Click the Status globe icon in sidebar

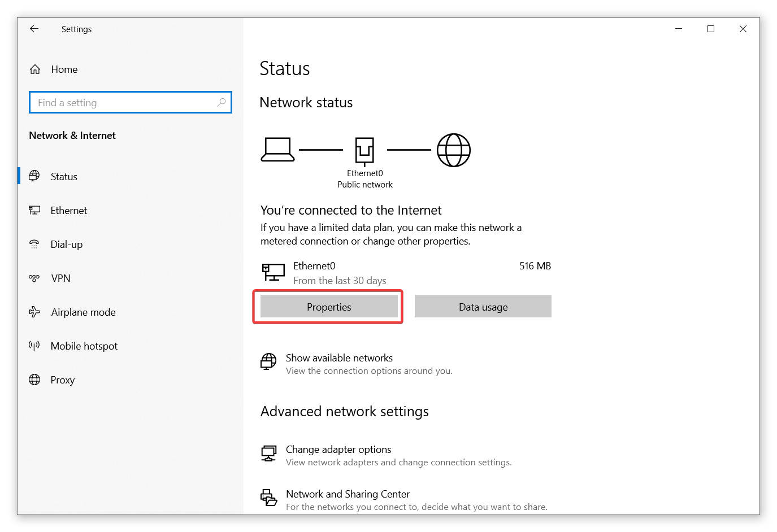coord(34,176)
